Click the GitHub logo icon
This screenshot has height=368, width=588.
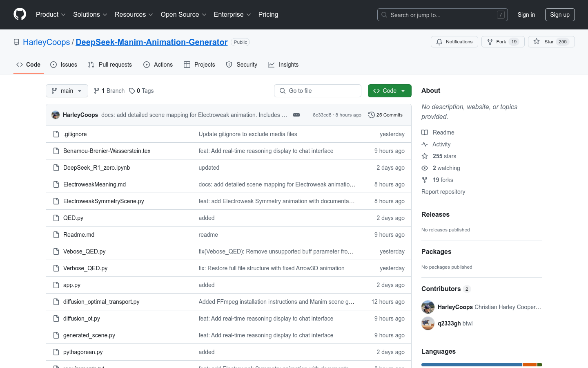pos(20,14)
